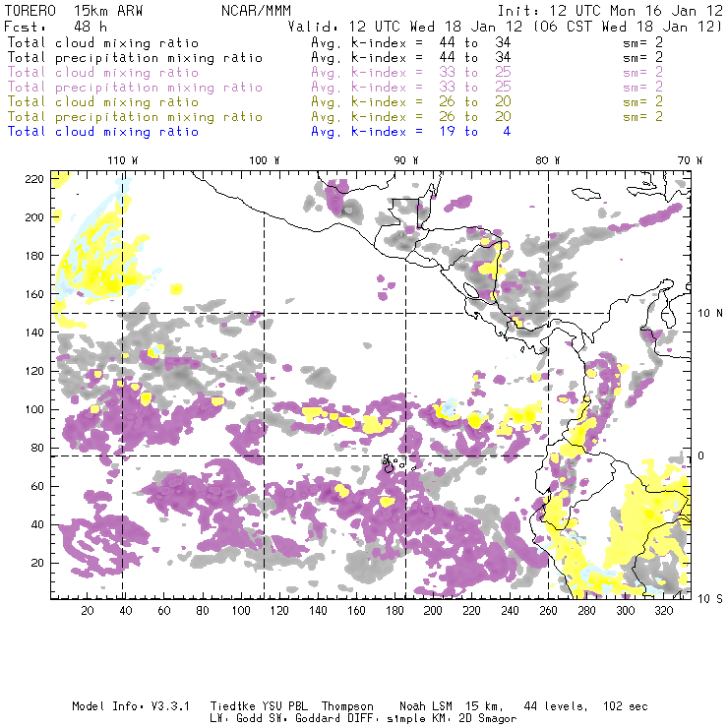Image resolution: width=728 pixels, height=728 pixels.
Task: Click the '100' vertical axis tick label
Action: tap(34, 410)
